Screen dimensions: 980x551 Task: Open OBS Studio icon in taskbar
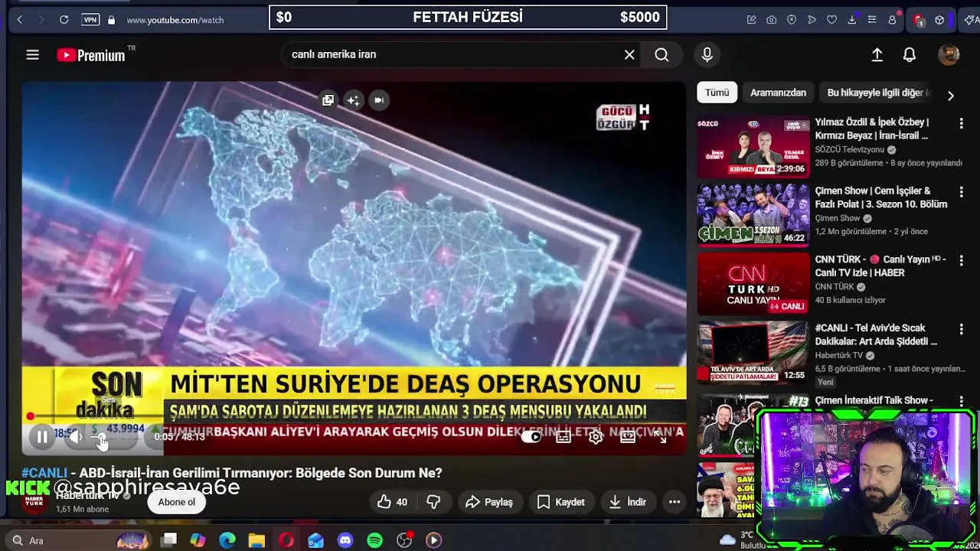coord(404,540)
